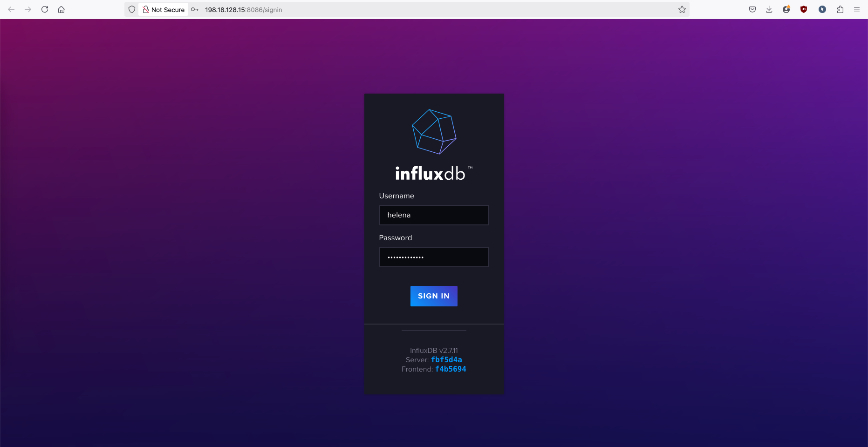The height and width of the screenshot is (447, 868).
Task: Click the InfluxDB cube logo
Action: tap(434, 132)
